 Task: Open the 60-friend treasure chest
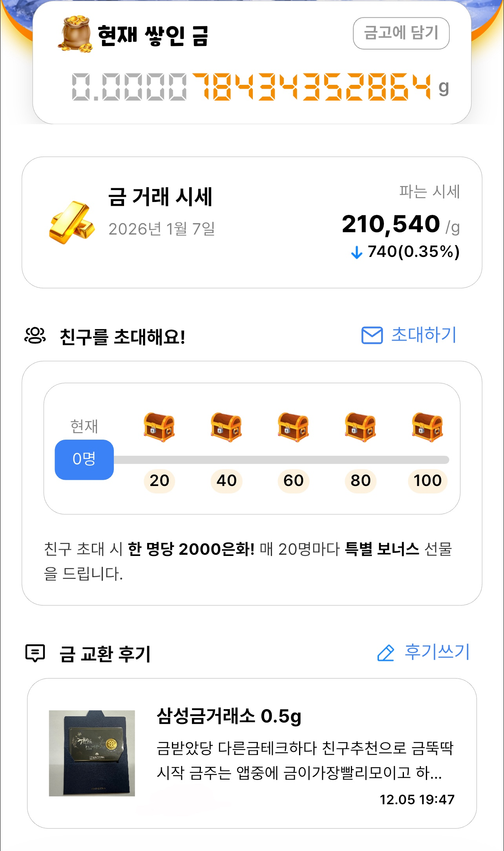point(293,427)
